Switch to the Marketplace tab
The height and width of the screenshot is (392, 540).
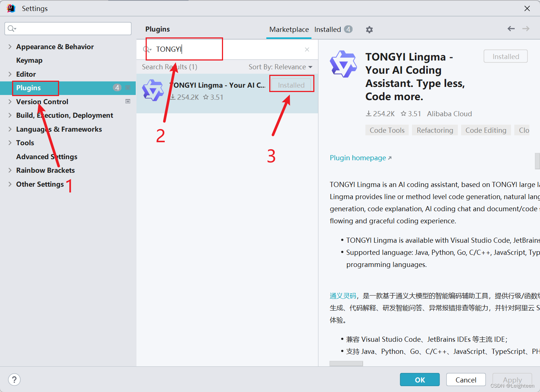(x=289, y=29)
